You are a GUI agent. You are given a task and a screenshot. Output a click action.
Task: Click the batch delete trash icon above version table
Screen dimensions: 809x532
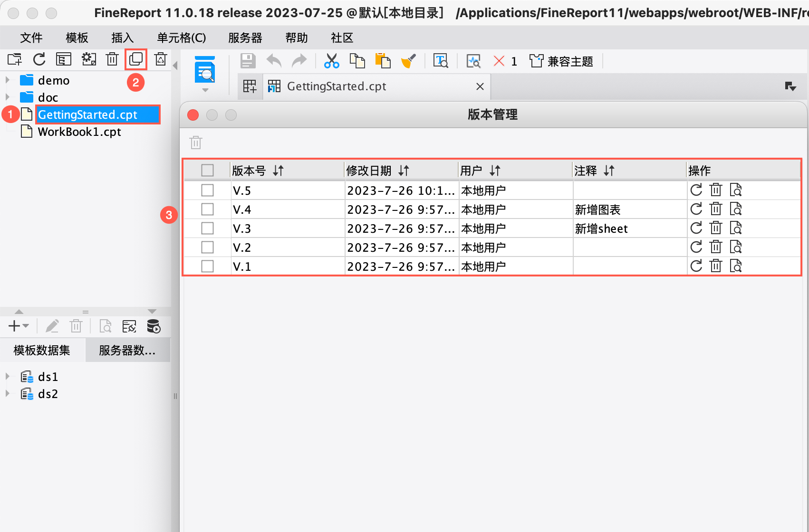[x=196, y=142]
